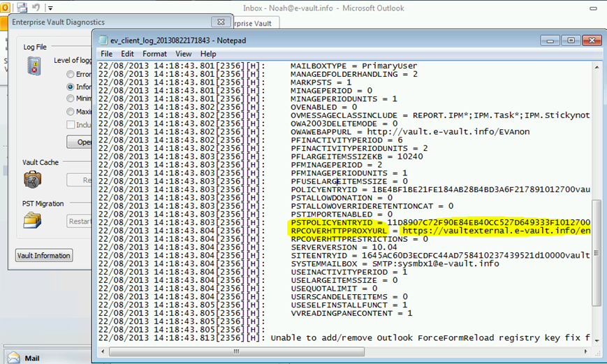Click the Vault Cache icon

[x=33, y=180]
